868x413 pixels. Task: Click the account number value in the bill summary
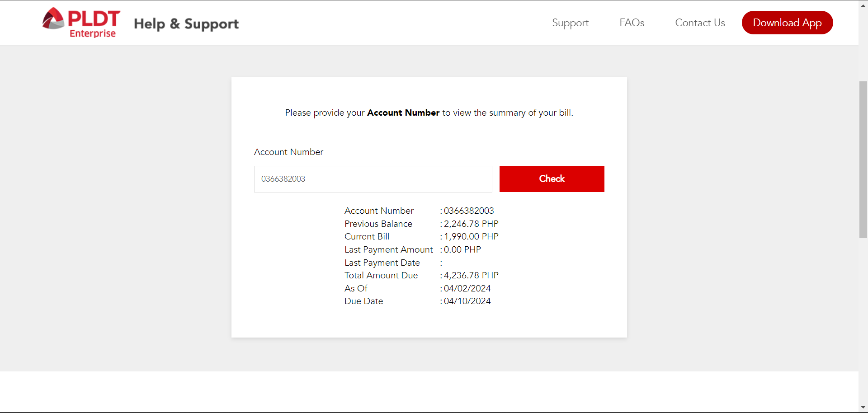click(x=469, y=211)
